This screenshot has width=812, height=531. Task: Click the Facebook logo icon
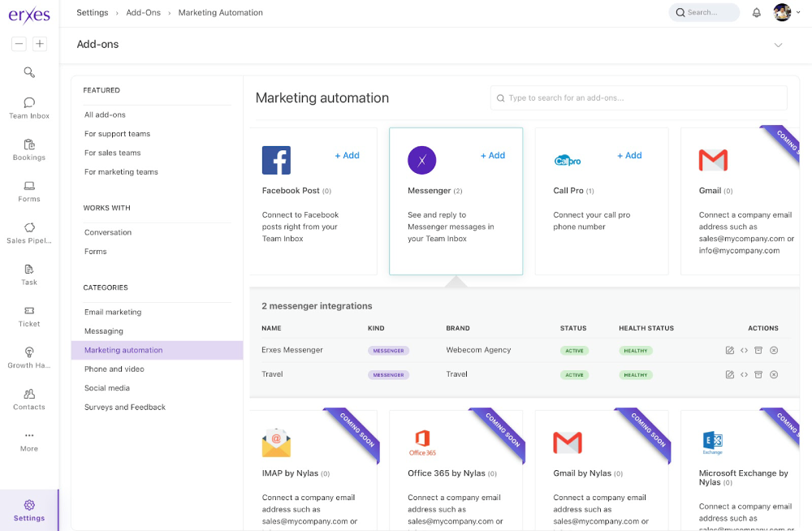click(276, 160)
